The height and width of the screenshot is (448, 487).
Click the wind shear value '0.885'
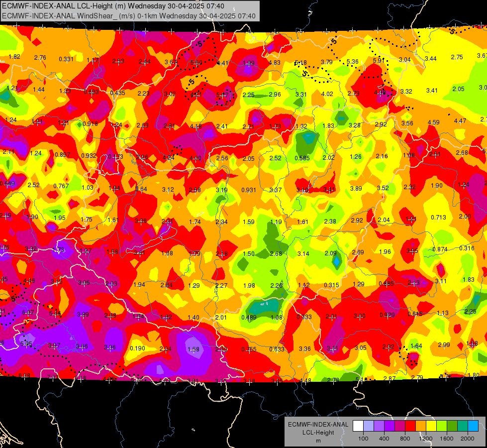(387, 284)
